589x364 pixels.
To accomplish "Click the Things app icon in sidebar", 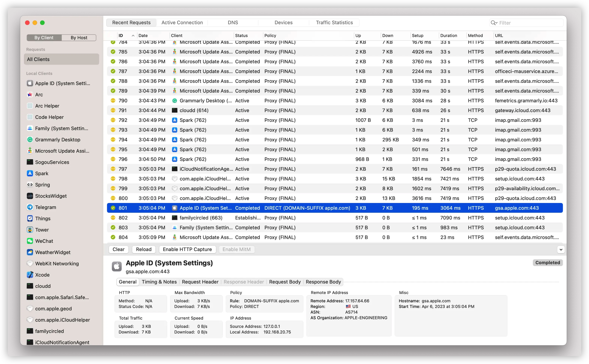I will click(30, 218).
